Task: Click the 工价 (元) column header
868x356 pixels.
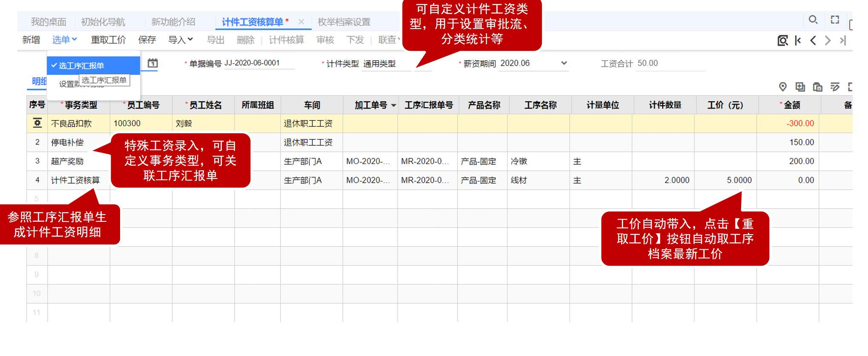Action: click(727, 105)
